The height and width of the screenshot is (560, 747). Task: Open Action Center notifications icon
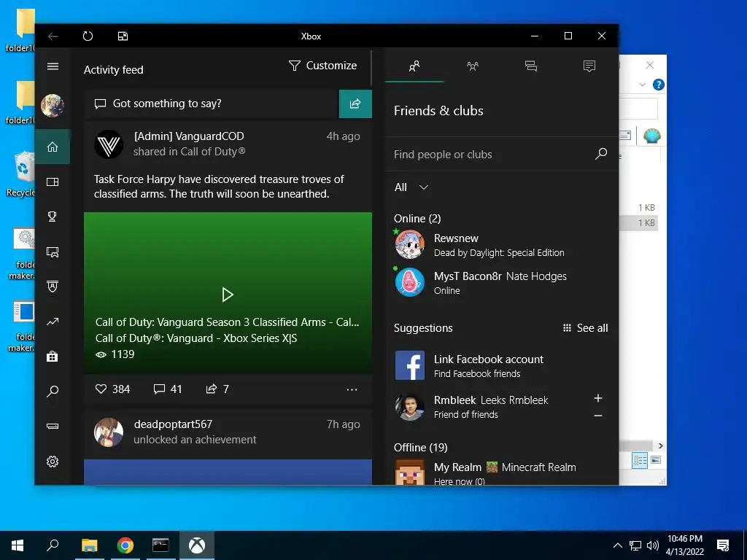tap(723, 545)
